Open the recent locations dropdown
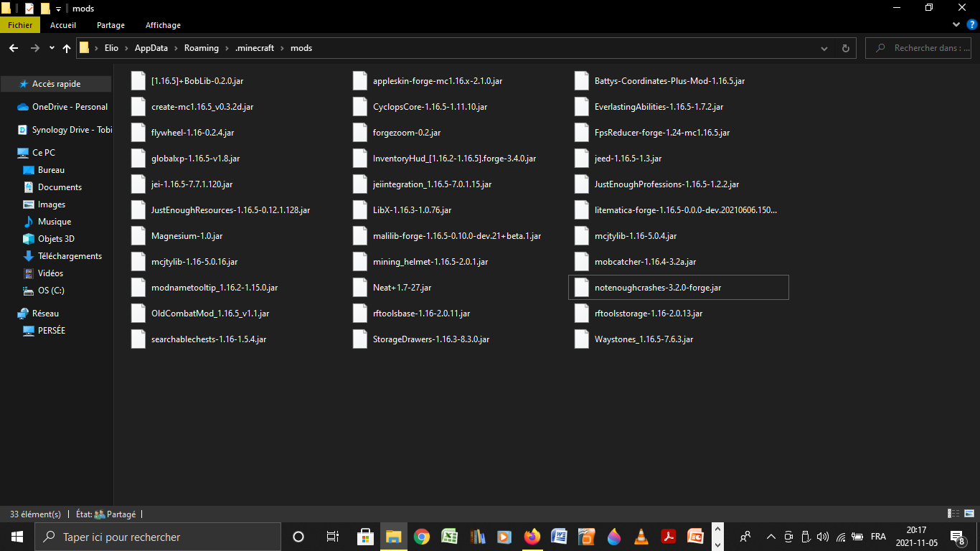The width and height of the screenshot is (980, 551). pyautogui.click(x=52, y=48)
